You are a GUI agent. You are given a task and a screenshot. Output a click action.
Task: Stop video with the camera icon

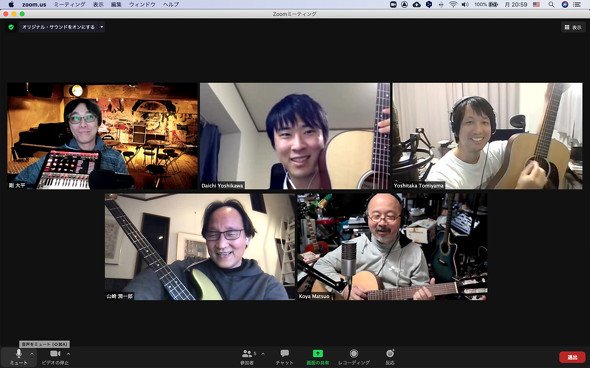[55, 354]
